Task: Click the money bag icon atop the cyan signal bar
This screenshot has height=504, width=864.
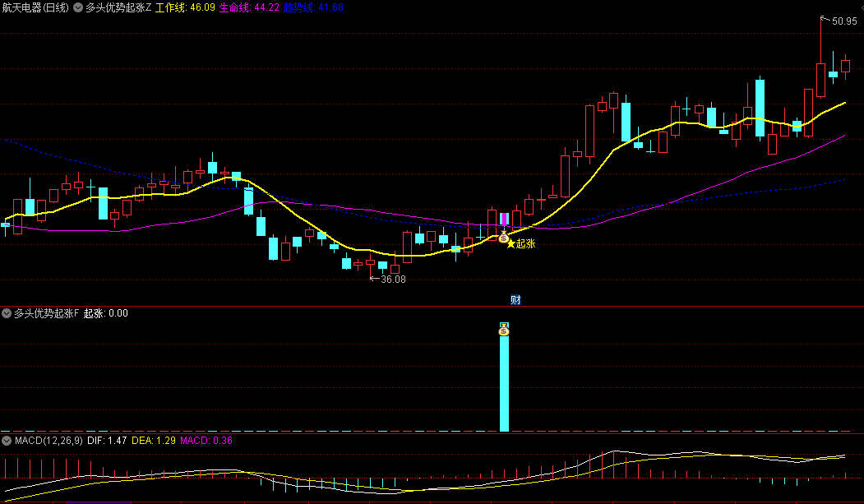Action: point(504,330)
